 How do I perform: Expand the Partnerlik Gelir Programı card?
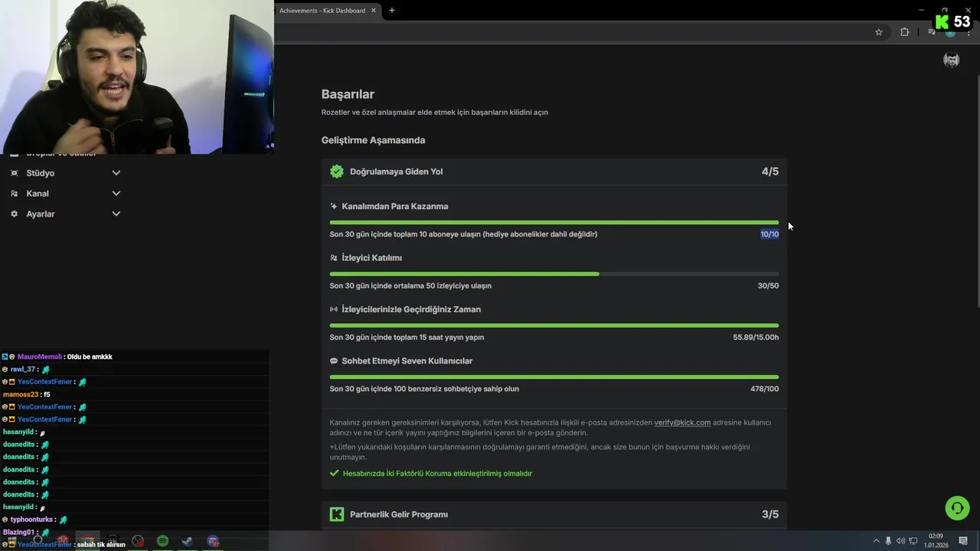coord(554,514)
